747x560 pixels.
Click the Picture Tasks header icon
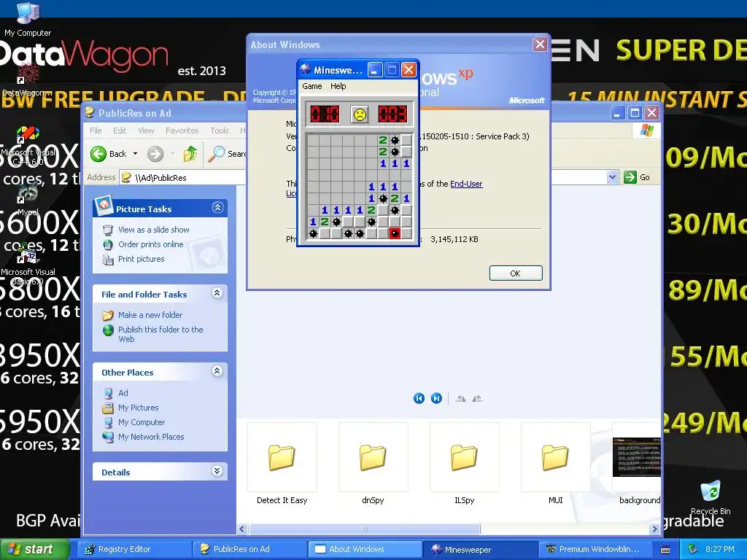pyautogui.click(x=104, y=205)
